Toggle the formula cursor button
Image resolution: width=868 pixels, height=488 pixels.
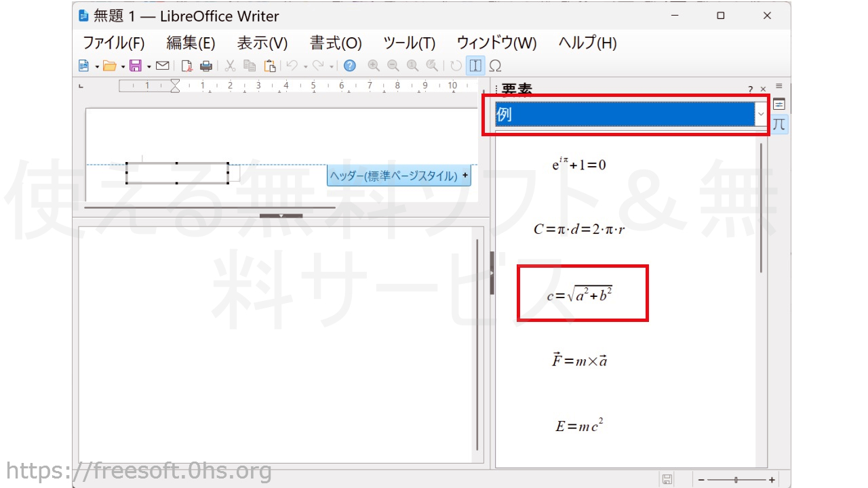pos(475,66)
